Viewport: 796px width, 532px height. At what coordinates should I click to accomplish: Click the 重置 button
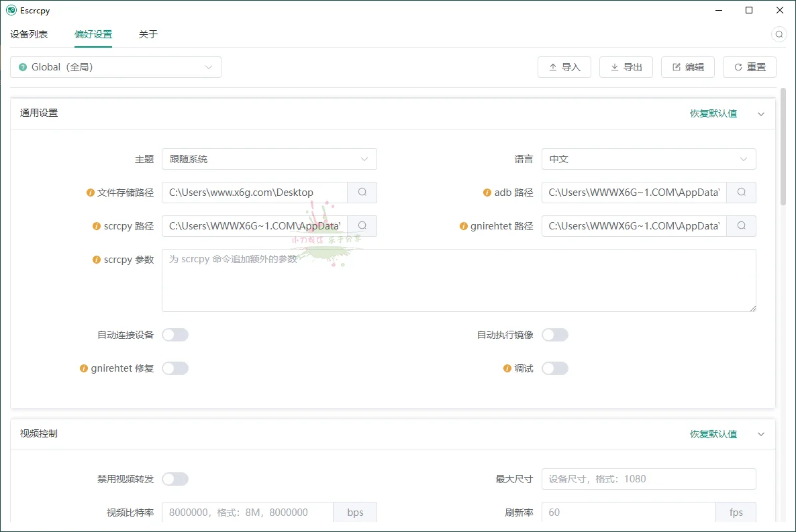pos(750,66)
